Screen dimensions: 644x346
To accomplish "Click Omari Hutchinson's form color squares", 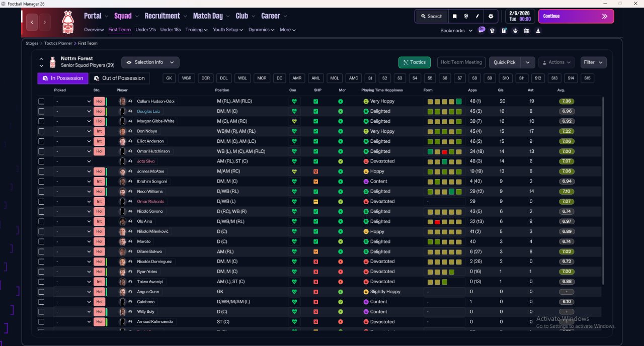I will pyautogui.click(x=444, y=151).
